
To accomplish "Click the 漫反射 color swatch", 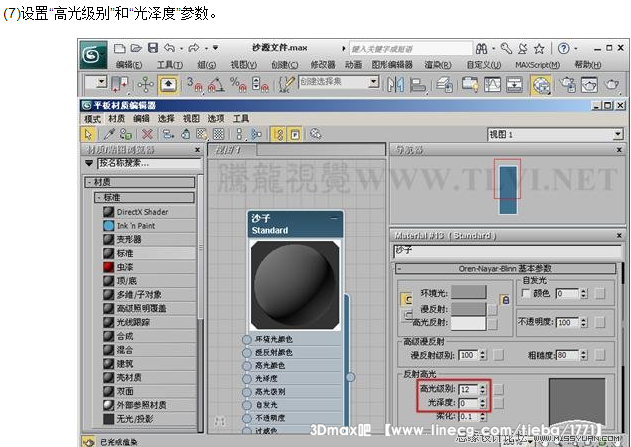I will pyautogui.click(x=467, y=310).
